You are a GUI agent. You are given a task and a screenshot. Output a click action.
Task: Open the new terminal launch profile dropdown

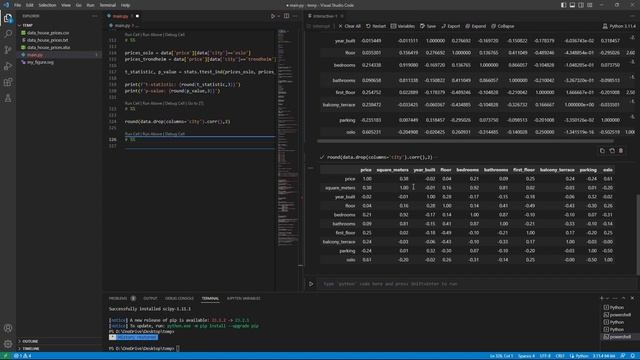607,298
